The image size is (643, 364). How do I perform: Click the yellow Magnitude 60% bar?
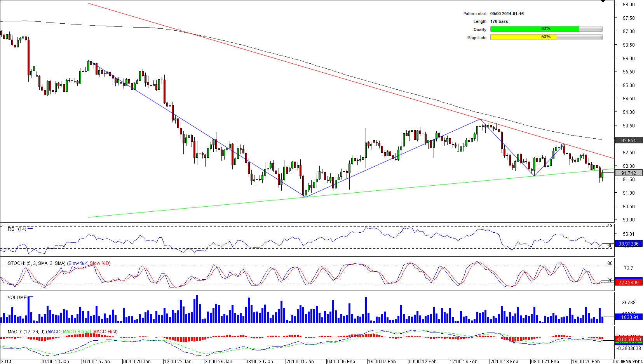[x=523, y=37]
